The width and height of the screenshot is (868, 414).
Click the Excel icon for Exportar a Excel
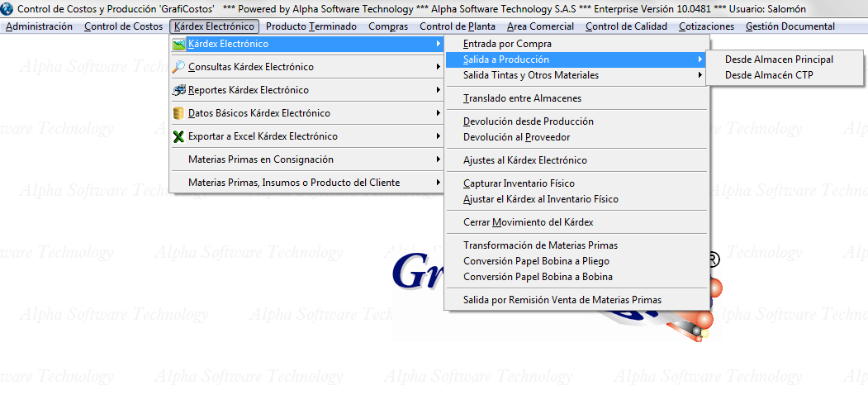pos(178,136)
